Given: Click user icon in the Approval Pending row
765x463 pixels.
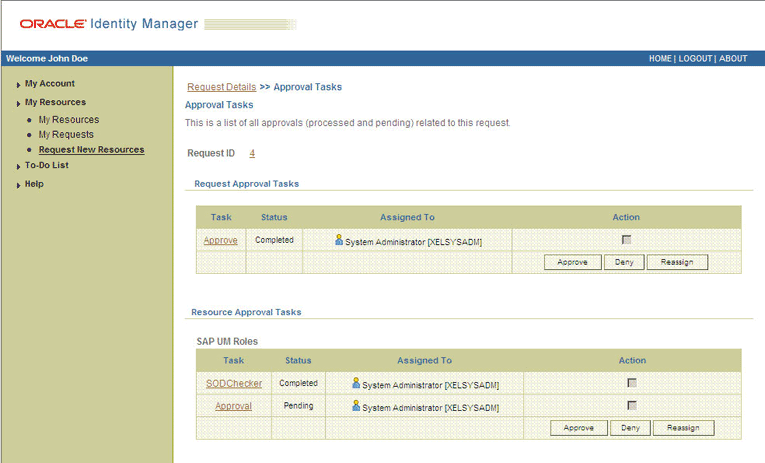Looking at the screenshot, I should tap(356, 405).
